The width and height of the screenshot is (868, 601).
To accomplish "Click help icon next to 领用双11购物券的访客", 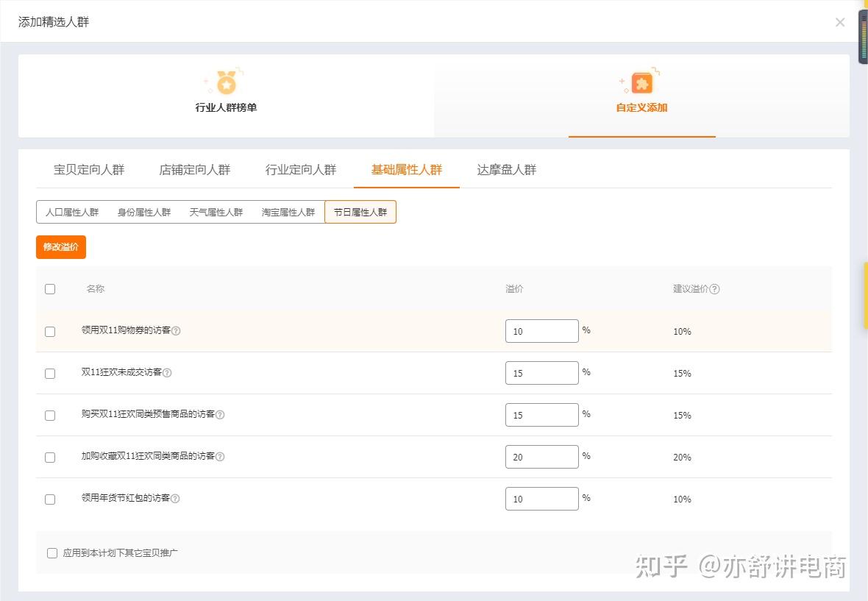I will [x=176, y=331].
